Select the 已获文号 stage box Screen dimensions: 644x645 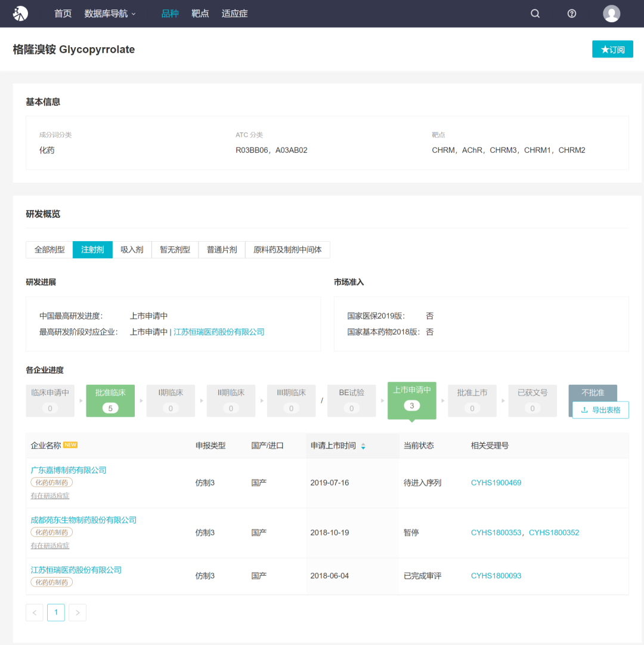[532, 400]
